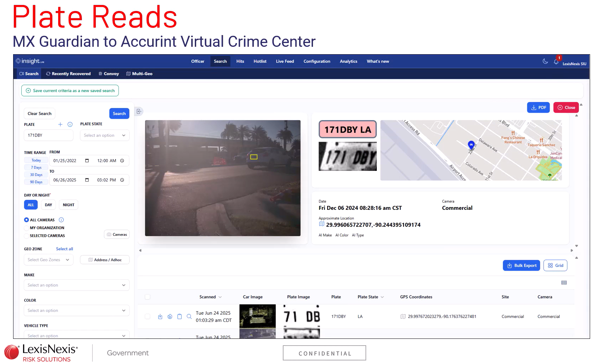Open plate info circle icon
Screen dimensions: 605x364
click(x=70, y=124)
